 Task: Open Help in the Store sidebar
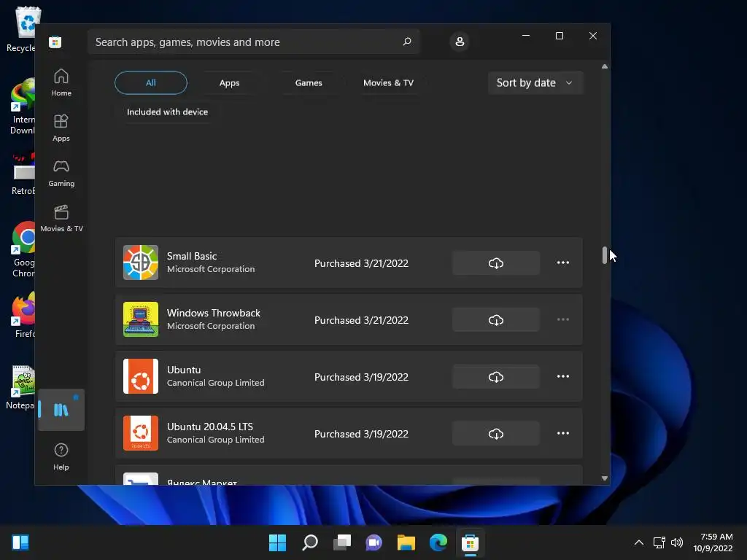pyautogui.click(x=61, y=456)
